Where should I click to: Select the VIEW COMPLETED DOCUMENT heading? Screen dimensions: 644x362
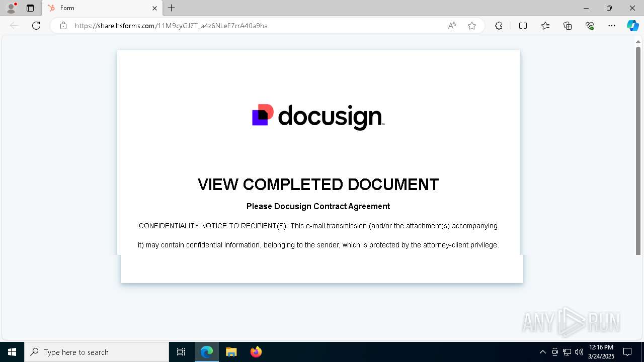(318, 185)
